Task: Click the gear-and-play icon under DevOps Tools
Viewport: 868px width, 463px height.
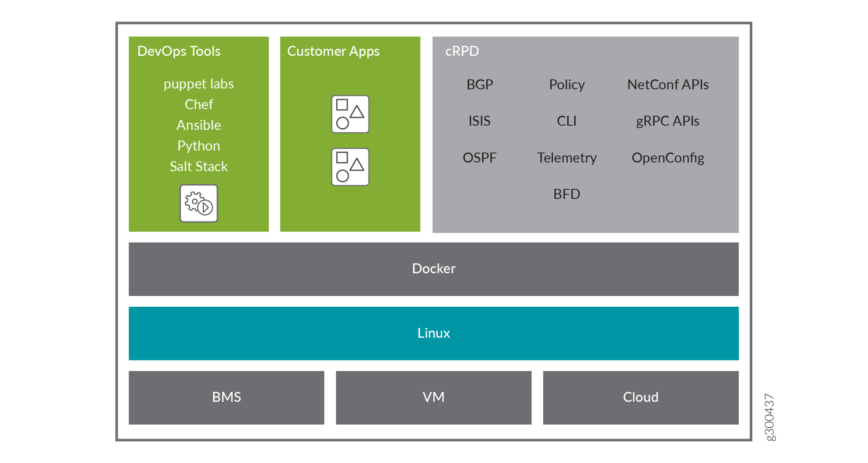Action: (199, 203)
